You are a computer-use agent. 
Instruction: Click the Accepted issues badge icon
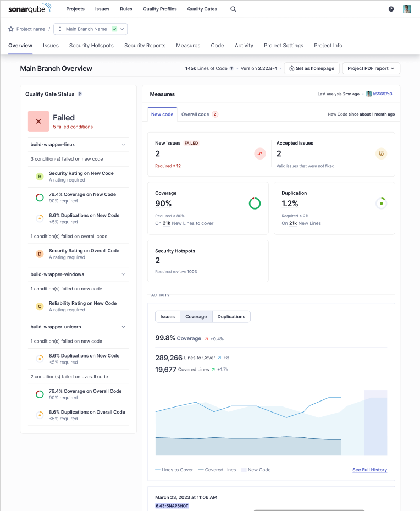(381, 154)
